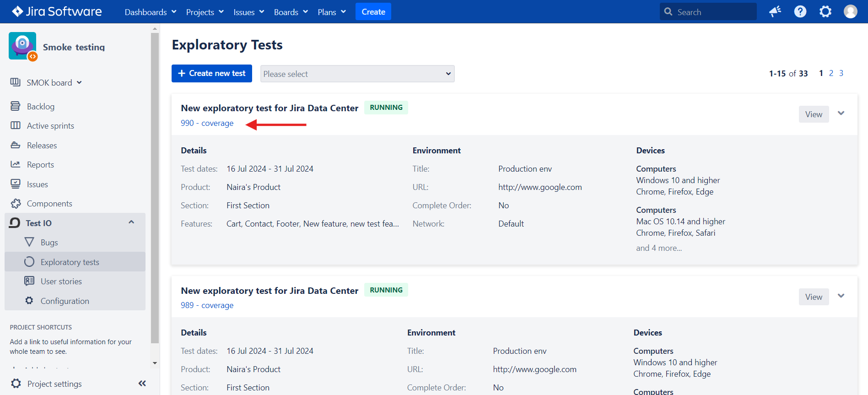Open the 990 - coverage link

point(207,123)
